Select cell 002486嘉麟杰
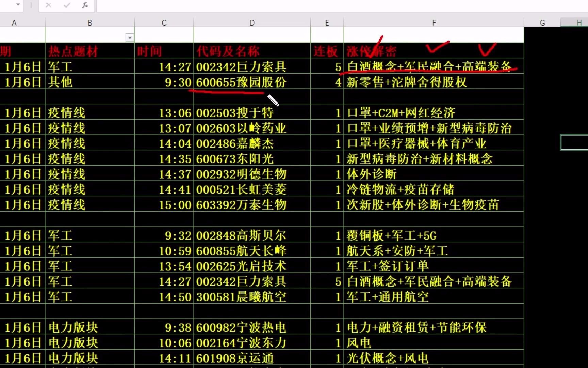This screenshot has height=368, width=588. [252, 143]
